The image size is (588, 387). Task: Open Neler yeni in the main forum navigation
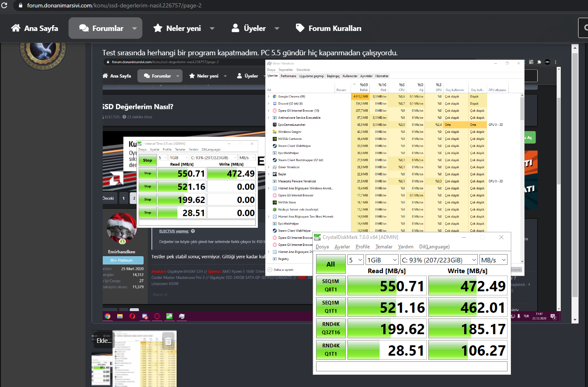click(x=177, y=28)
